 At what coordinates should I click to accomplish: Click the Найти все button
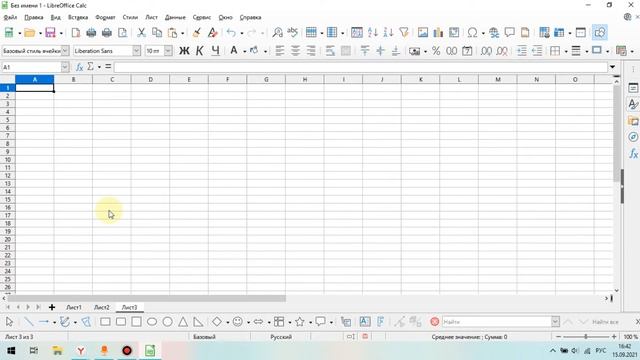(605, 322)
